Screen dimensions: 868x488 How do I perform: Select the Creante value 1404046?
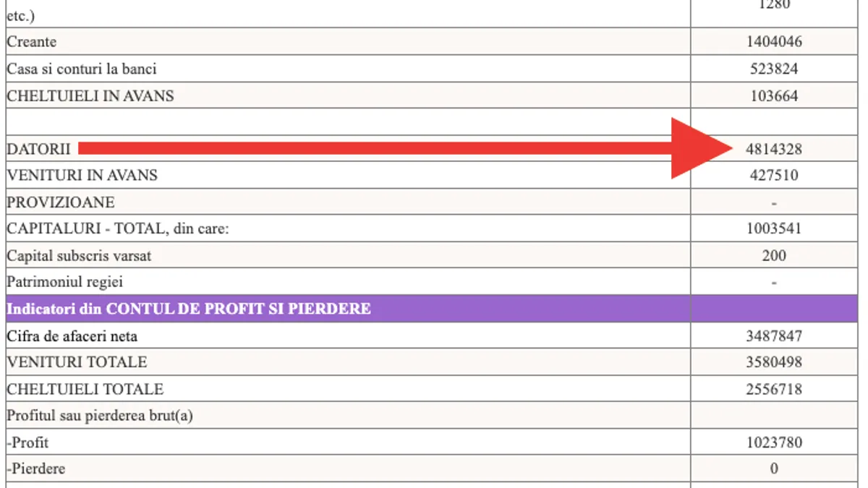[773, 42]
